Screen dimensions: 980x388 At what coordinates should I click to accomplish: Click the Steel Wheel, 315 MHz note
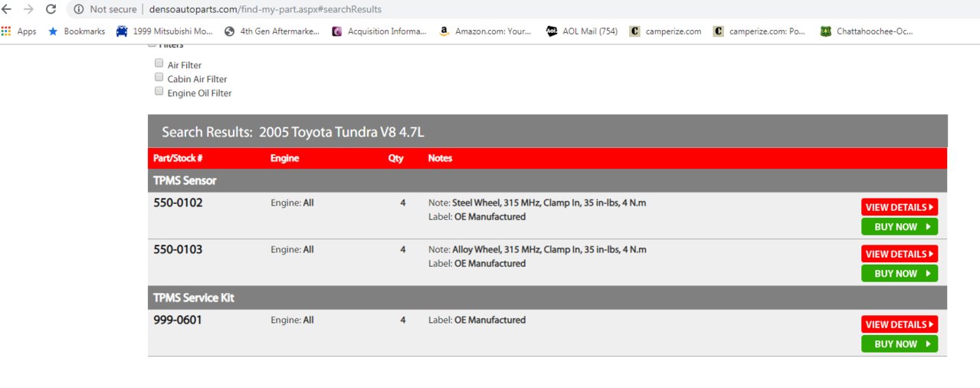tap(537, 203)
